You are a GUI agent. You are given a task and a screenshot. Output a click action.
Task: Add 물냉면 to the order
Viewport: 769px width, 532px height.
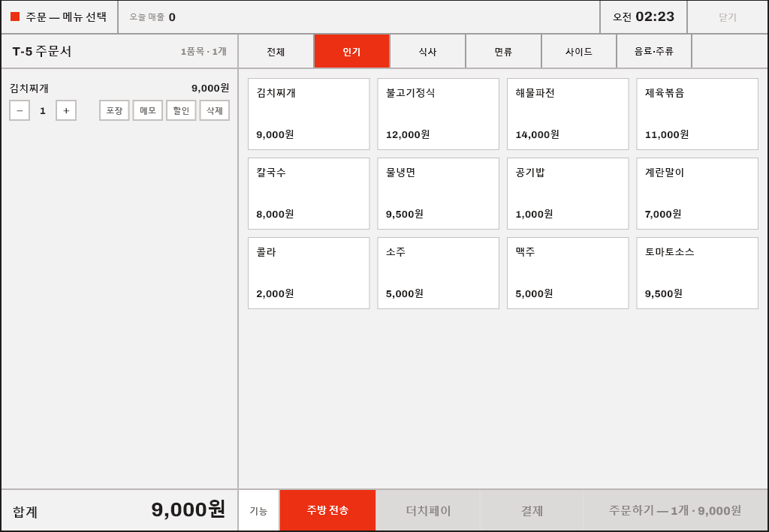tap(439, 194)
